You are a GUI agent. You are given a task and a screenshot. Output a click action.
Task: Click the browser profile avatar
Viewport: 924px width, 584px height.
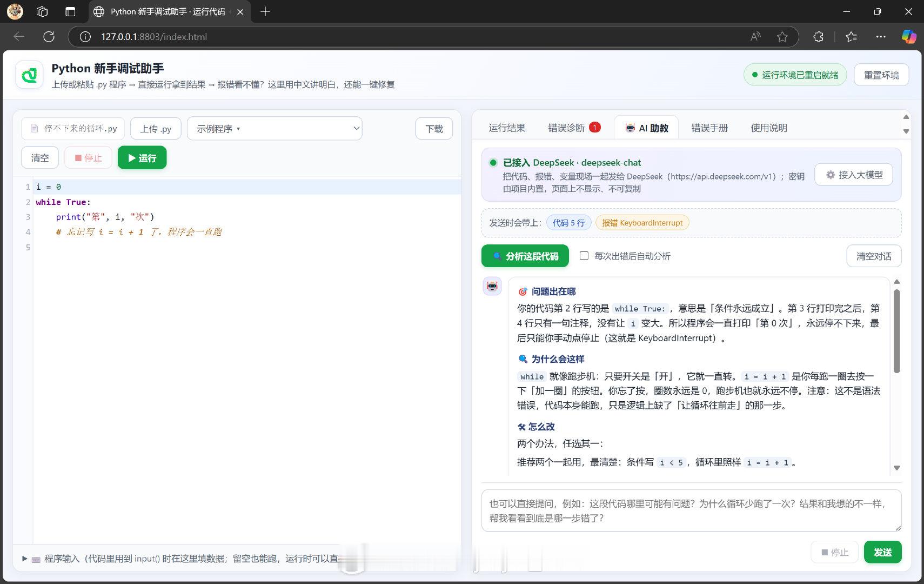coord(15,11)
